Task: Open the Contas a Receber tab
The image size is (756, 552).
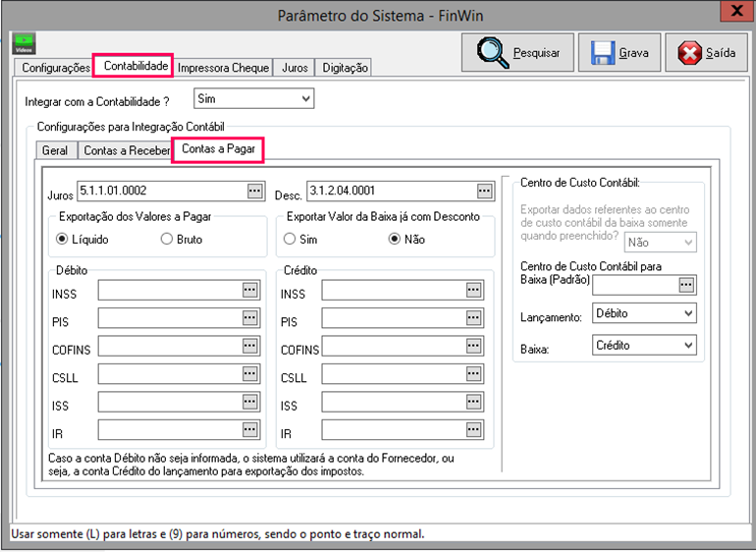Action: click(x=126, y=151)
